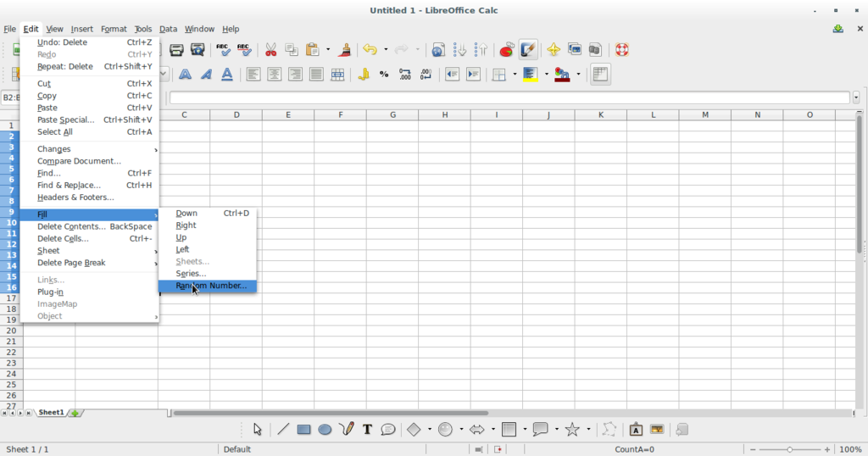Open the Paste dropdown arrow

328,50
